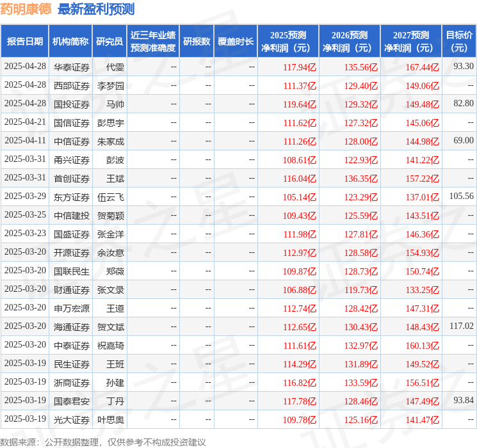Select the 申万宏源 institution cell

click(x=72, y=308)
